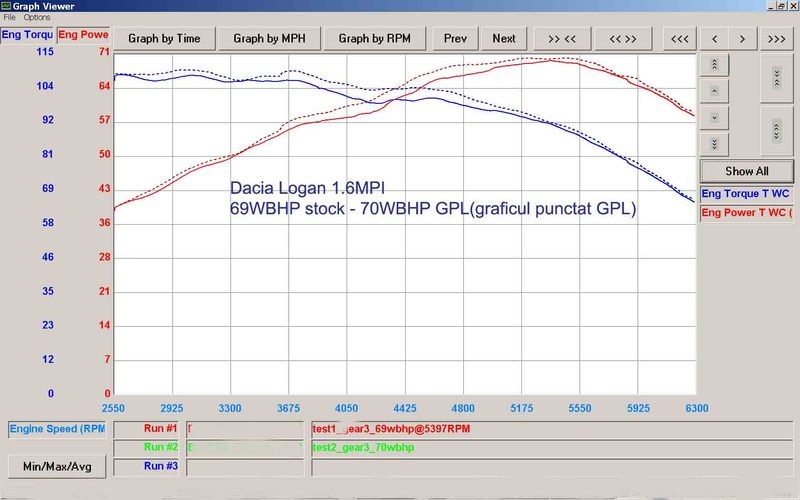This screenshot has height=500, width=800.
Task: Click the 2550 RPM axis label
Action: click(113, 408)
